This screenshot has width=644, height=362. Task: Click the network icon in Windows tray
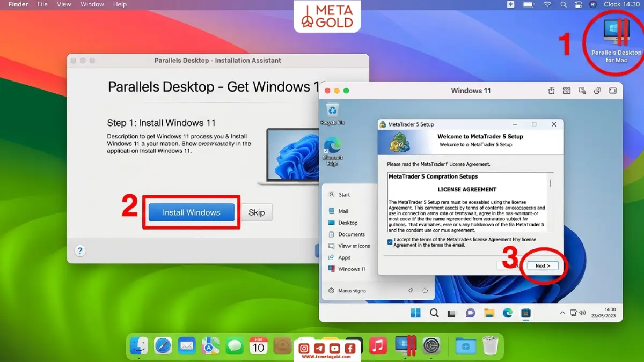tap(573, 313)
